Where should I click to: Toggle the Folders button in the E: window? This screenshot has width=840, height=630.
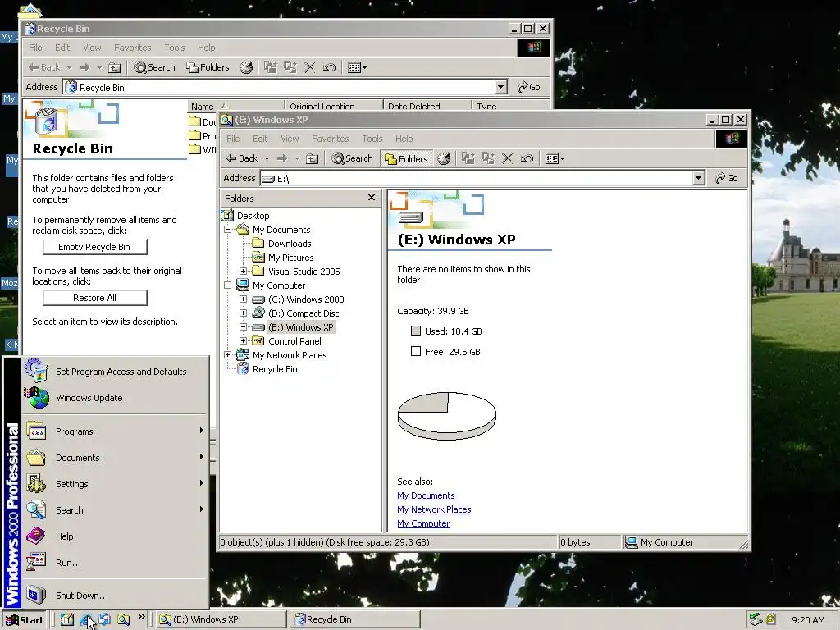pos(406,158)
